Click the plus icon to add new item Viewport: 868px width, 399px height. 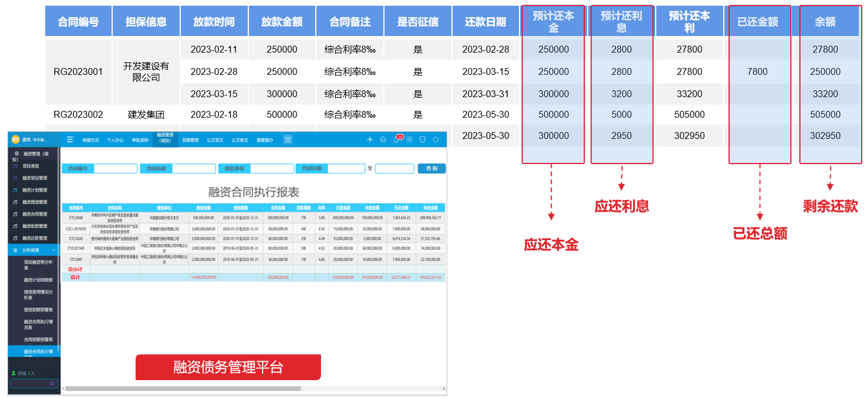pos(370,139)
